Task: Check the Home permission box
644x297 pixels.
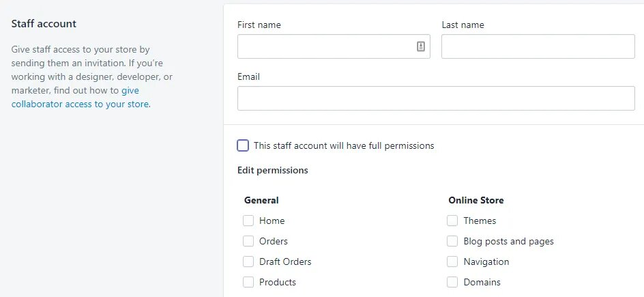Action: 248,221
